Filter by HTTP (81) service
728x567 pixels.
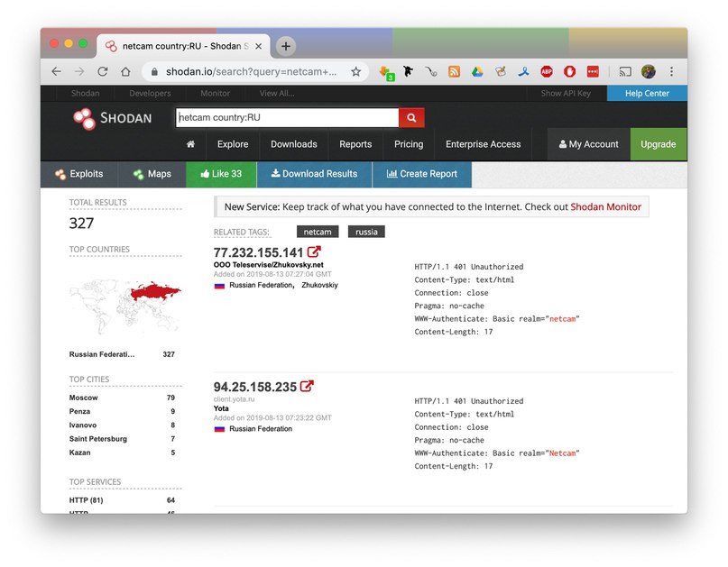coord(86,500)
